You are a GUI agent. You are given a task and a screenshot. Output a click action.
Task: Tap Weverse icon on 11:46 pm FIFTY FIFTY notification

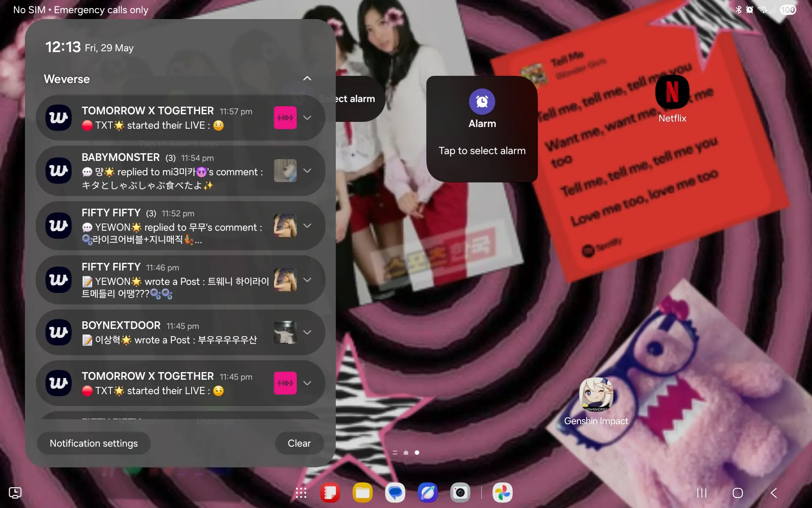[58, 280]
